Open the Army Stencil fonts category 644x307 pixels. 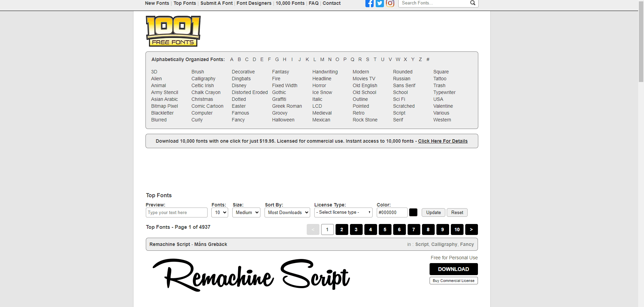click(165, 92)
